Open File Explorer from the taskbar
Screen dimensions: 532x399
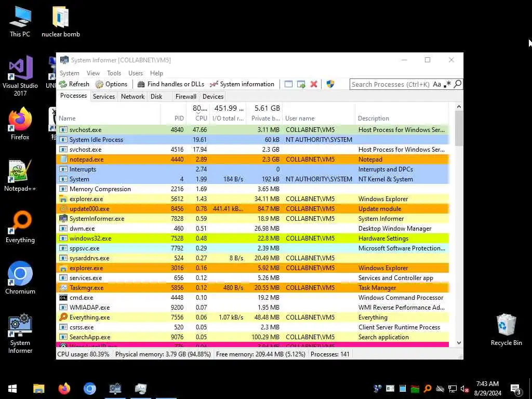tap(38, 389)
